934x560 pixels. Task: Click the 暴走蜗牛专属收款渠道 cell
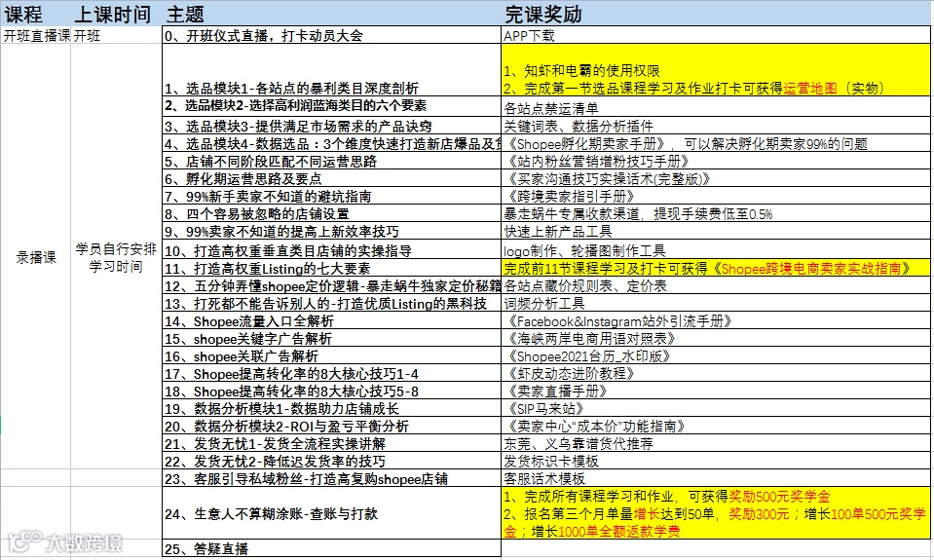(x=716, y=214)
